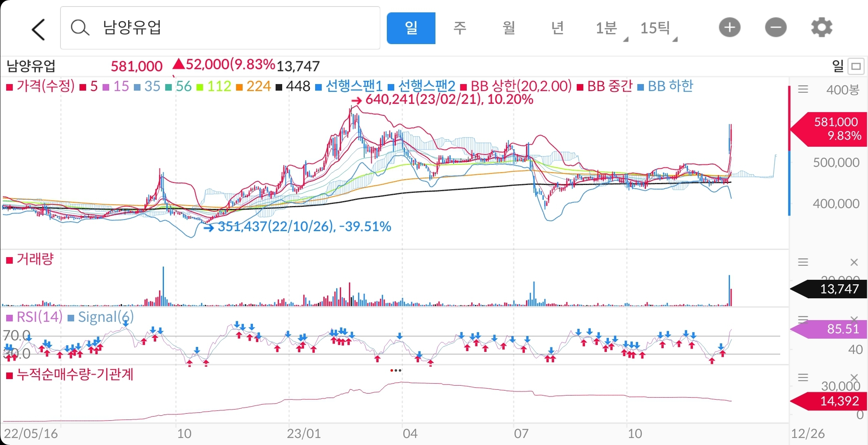The image size is (868, 445).
Task: Tap the 남양유업 stock name in header
Action: pyautogui.click(x=31, y=66)
